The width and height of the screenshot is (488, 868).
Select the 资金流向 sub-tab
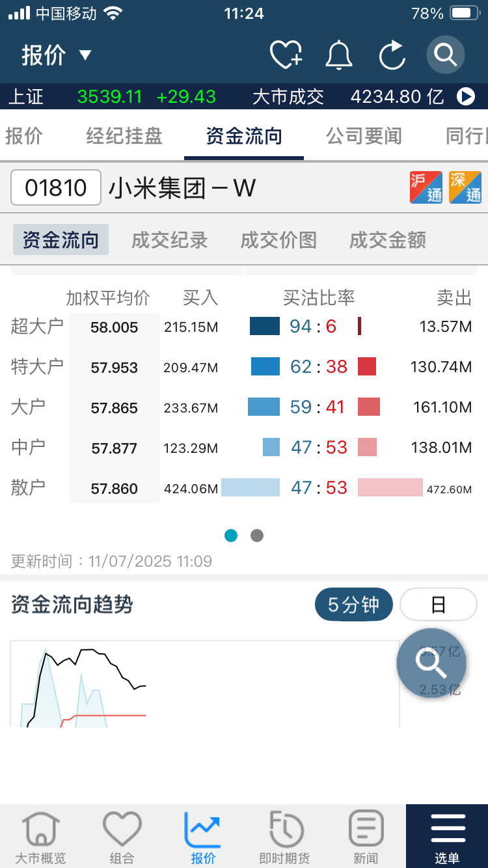[61, 240]
